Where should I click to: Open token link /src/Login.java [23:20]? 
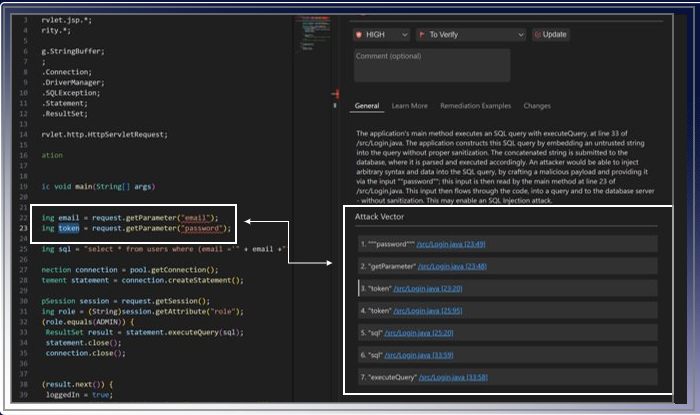tap(428, 289)
